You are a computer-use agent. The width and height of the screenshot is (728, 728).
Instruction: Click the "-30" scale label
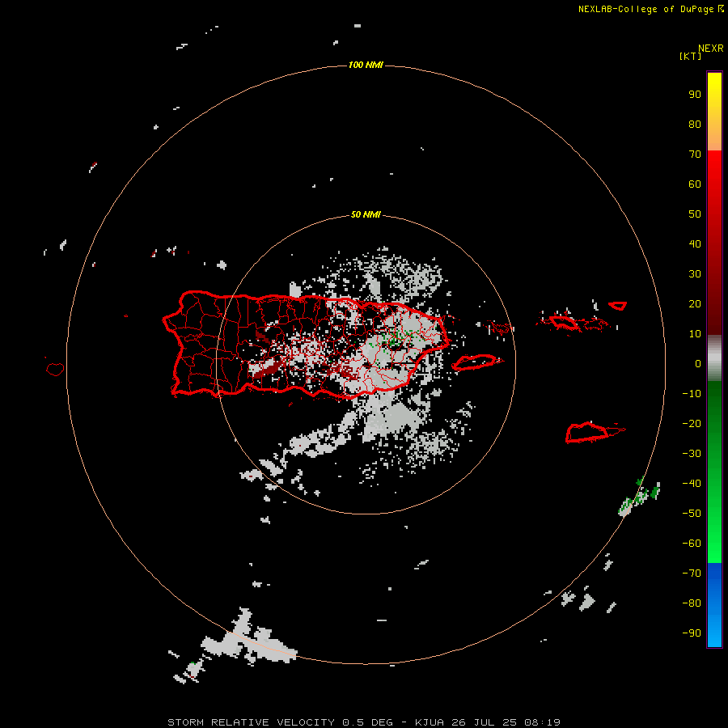click(692, 454)
